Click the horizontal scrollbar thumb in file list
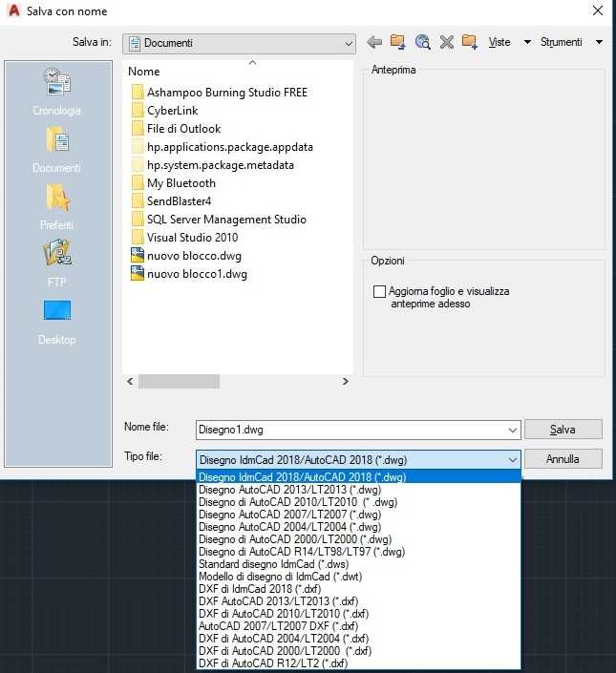The height and width of the screenshot is (673, 616). 179,381
